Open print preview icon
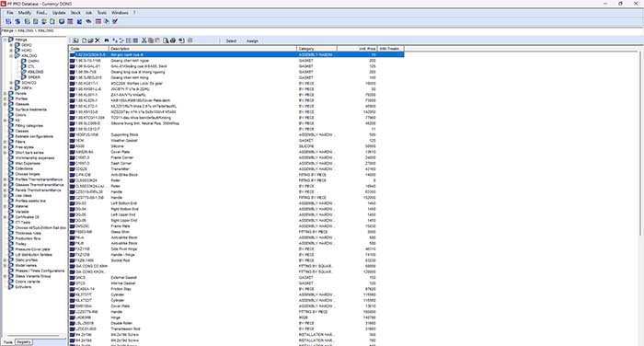 (166, 40)
